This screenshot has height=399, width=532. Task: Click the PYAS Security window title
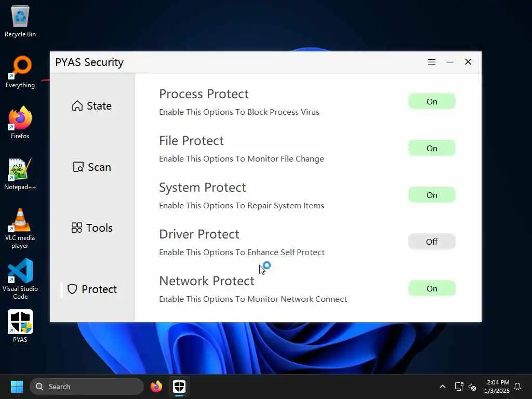(x=89, y=62)
